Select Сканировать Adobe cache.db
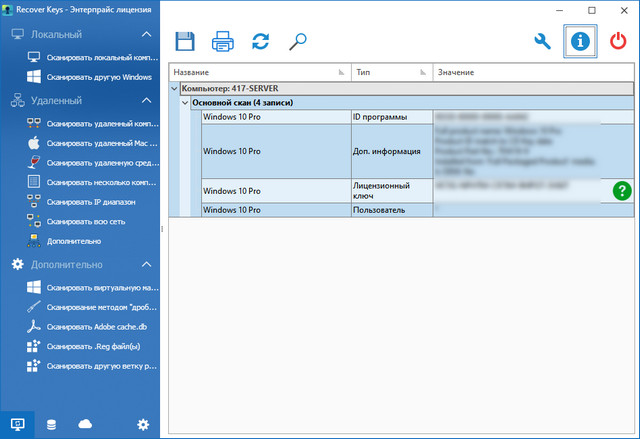Image resolution: width=640 pixels, height=439 pixels. (95, 327)
